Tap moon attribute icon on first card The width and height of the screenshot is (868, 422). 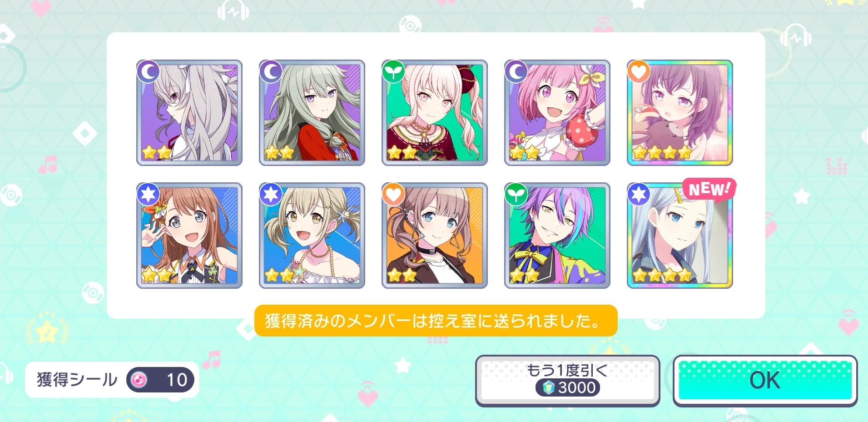coord(148,71)
